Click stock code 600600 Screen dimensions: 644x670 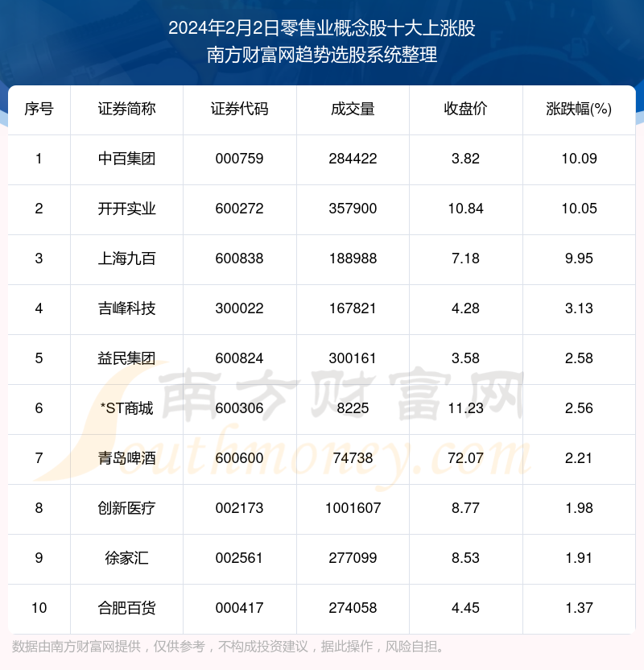click(x=240, y=458)
